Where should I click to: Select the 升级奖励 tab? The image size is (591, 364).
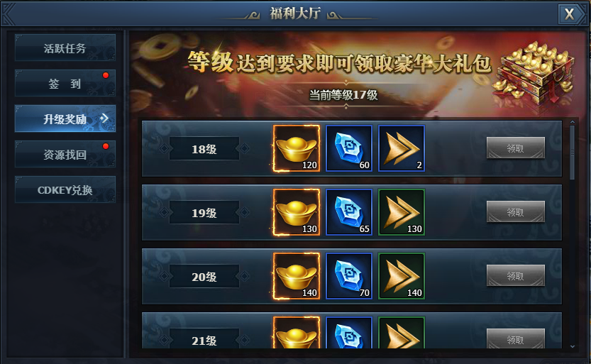65,118
